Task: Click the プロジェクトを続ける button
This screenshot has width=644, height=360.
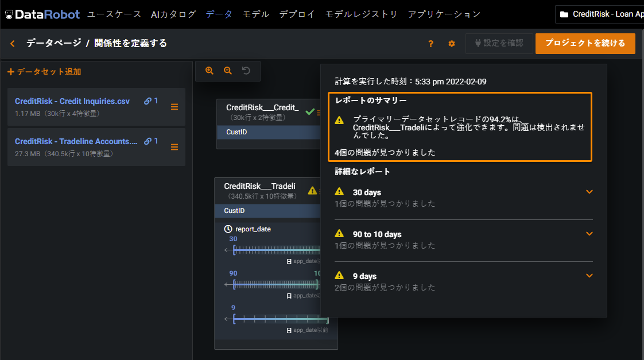Action: [585, 43]
